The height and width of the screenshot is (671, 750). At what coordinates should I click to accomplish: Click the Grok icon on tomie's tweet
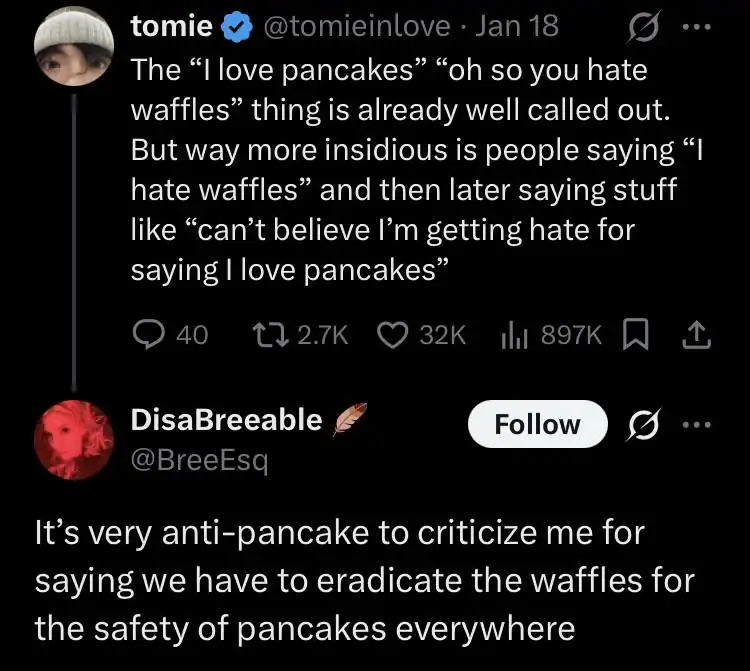click(x=632, y=28)
